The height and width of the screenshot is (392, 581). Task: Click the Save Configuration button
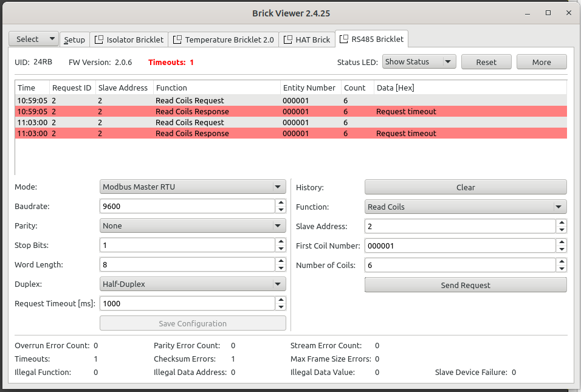coord(193,323)
